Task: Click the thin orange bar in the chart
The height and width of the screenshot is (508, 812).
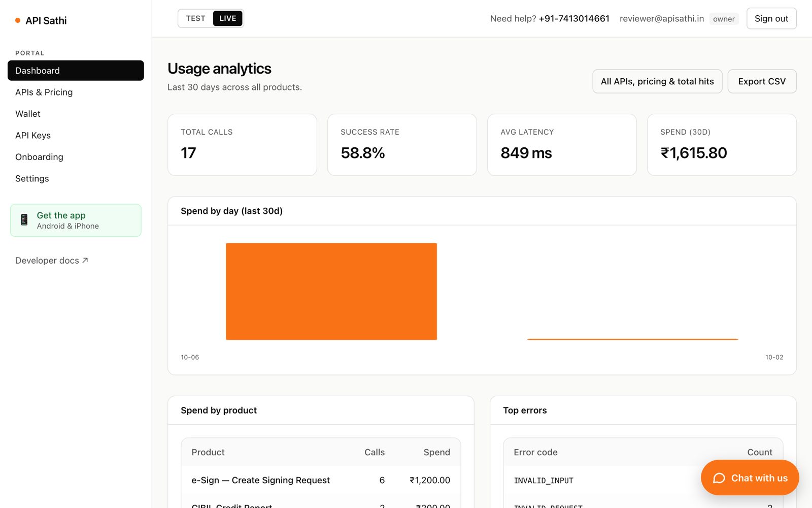Action: tap(633, 339)
